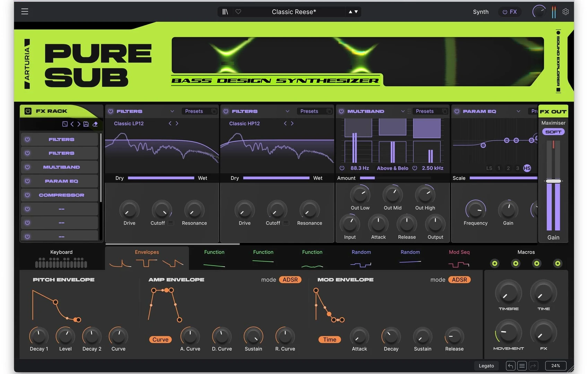Open the edit history list icon
588x374 pixels.
pos(522,366)
